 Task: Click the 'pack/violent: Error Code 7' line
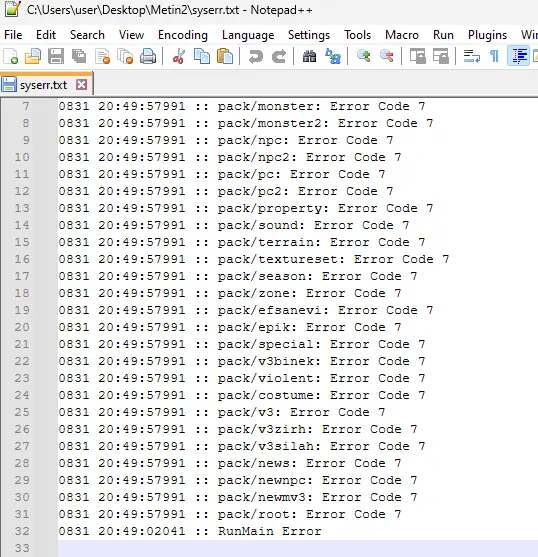click(x=241, y=378)
